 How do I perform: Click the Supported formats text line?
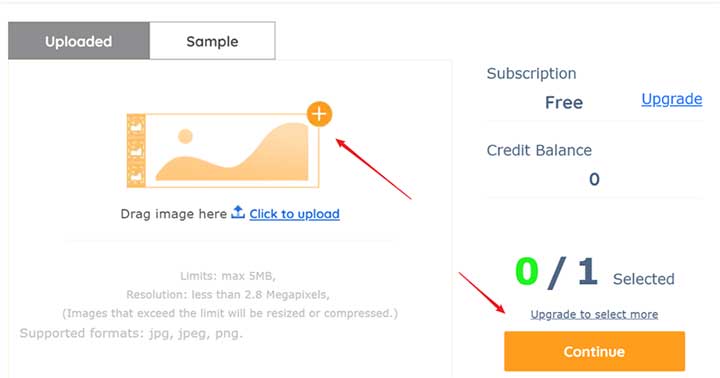click(x=131, y=333)
